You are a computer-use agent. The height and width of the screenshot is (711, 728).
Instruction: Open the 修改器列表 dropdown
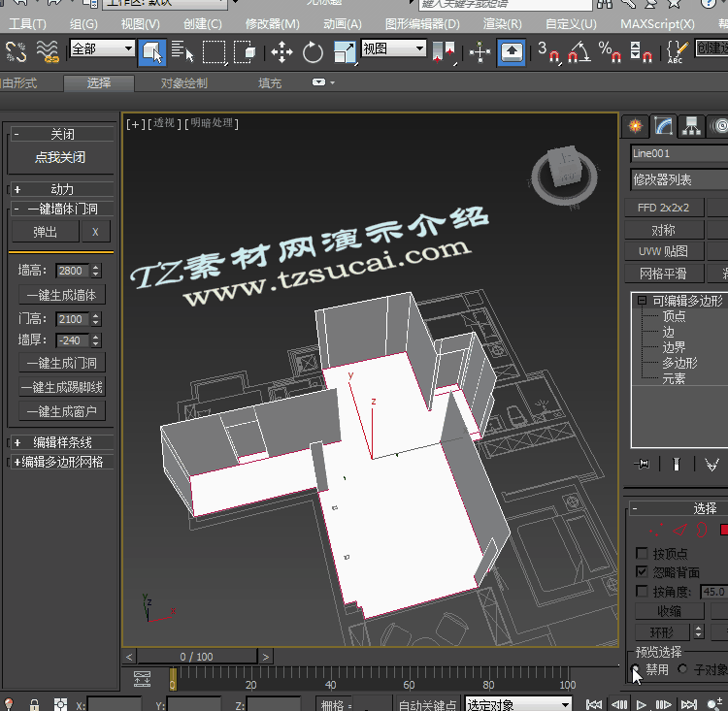pyautogui.click(x=679, y=179)
